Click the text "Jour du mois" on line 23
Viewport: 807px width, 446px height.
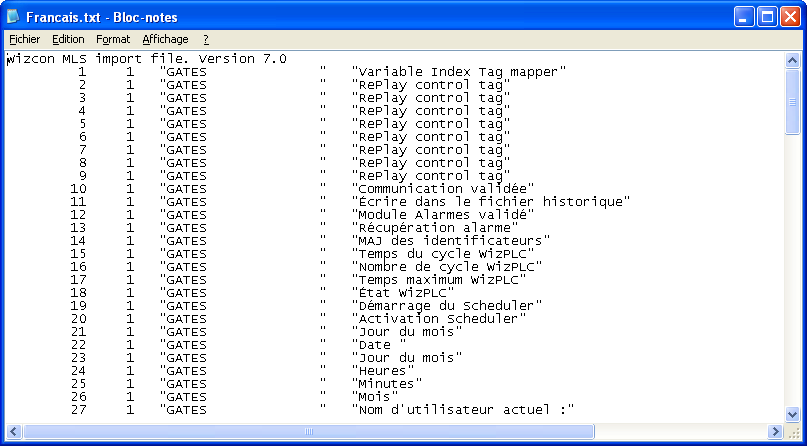point(407,358)
